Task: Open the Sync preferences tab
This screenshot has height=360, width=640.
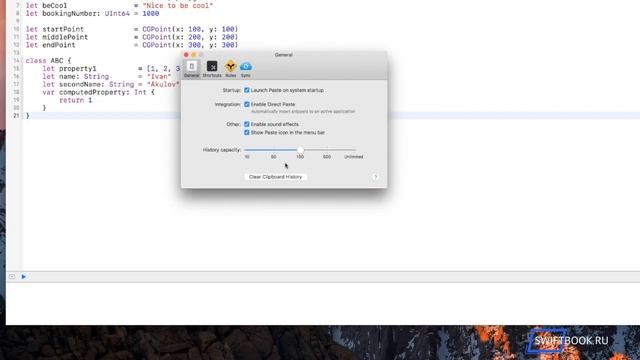Action: pos(246,69)
